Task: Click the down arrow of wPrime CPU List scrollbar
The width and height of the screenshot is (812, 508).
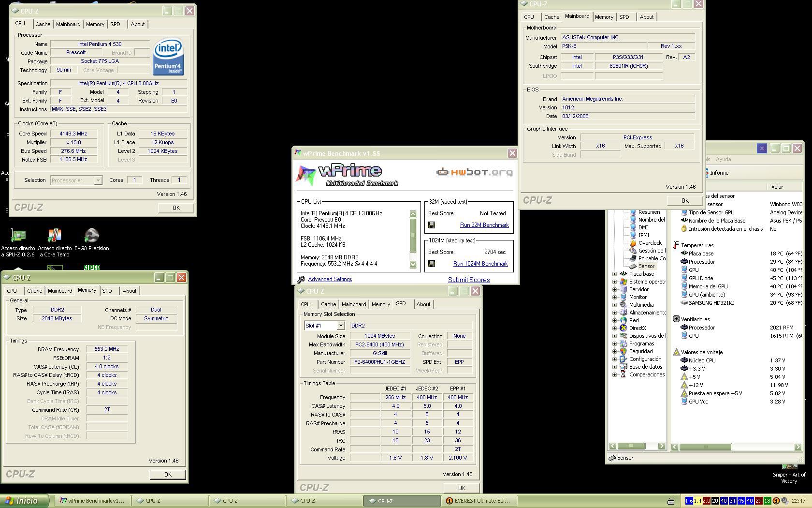Action: pos(413,264)
